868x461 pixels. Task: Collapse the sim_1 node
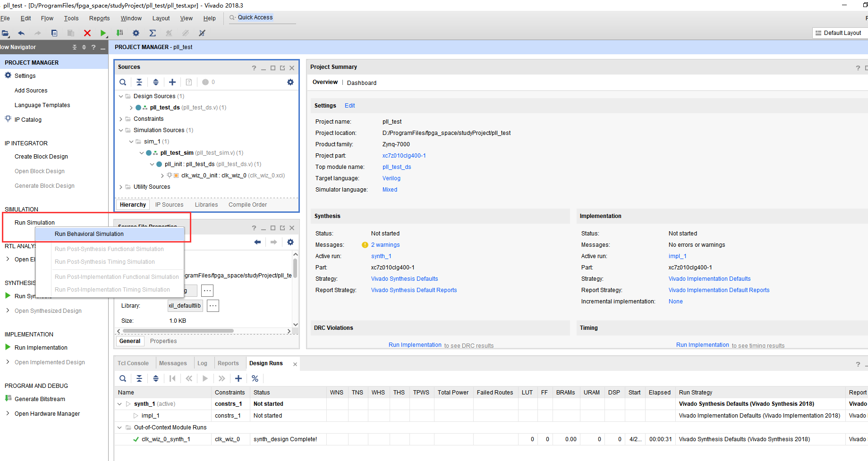point(131,142)
